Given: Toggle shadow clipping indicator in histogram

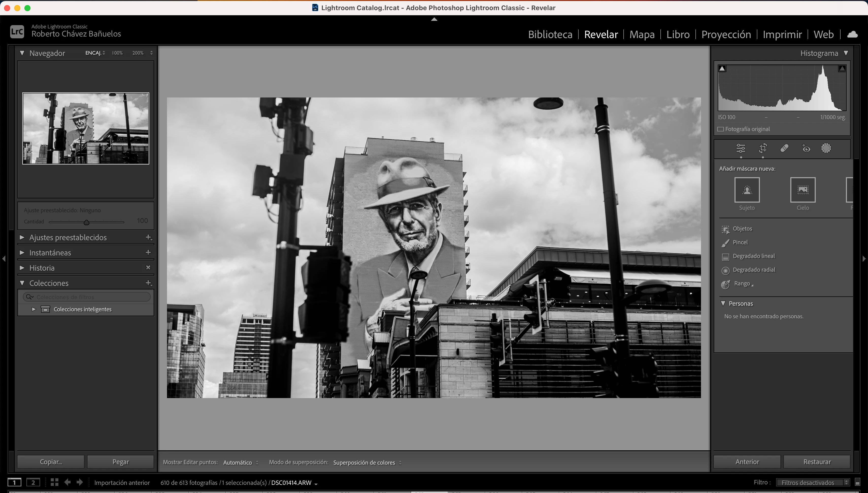Looking at the screenshot, I should (x=722, y=68).
